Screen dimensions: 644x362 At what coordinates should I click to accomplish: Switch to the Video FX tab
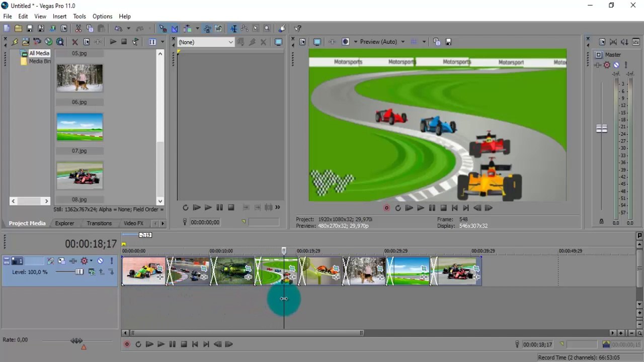point(133,223)
